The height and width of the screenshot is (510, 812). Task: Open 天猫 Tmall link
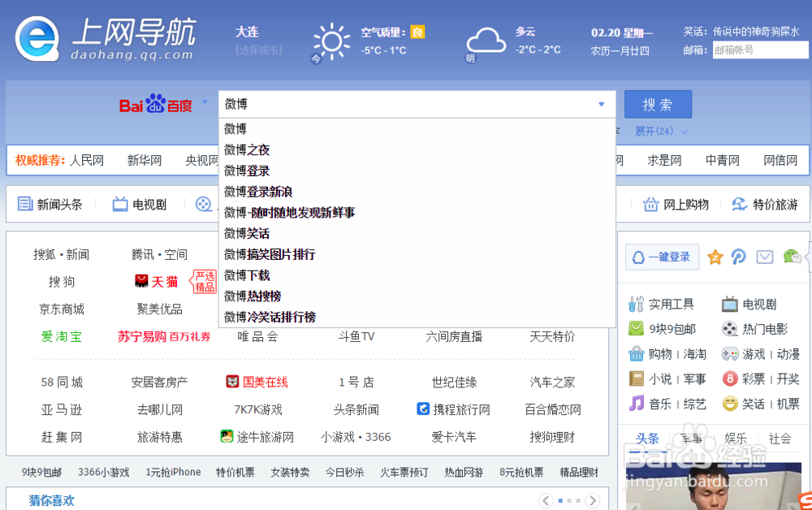click(156, 282)
